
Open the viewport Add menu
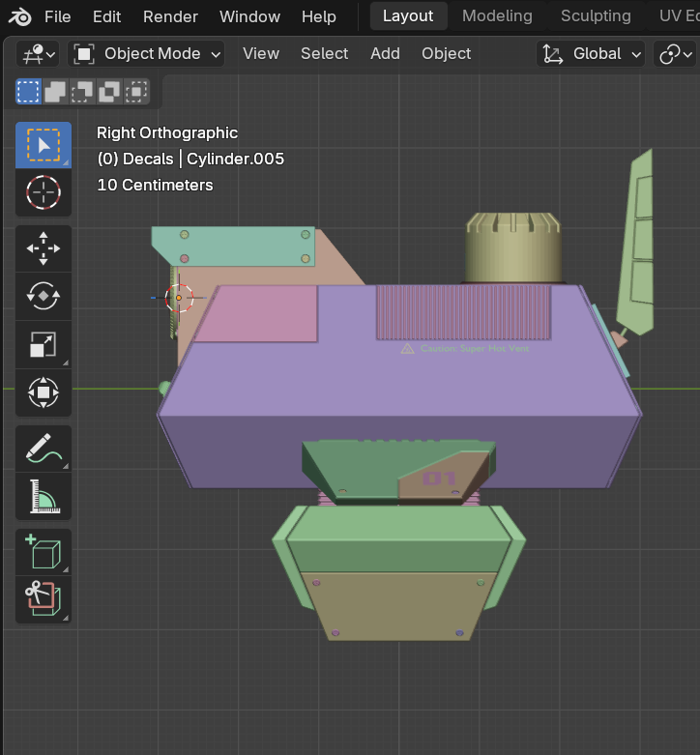coord(385,53)
